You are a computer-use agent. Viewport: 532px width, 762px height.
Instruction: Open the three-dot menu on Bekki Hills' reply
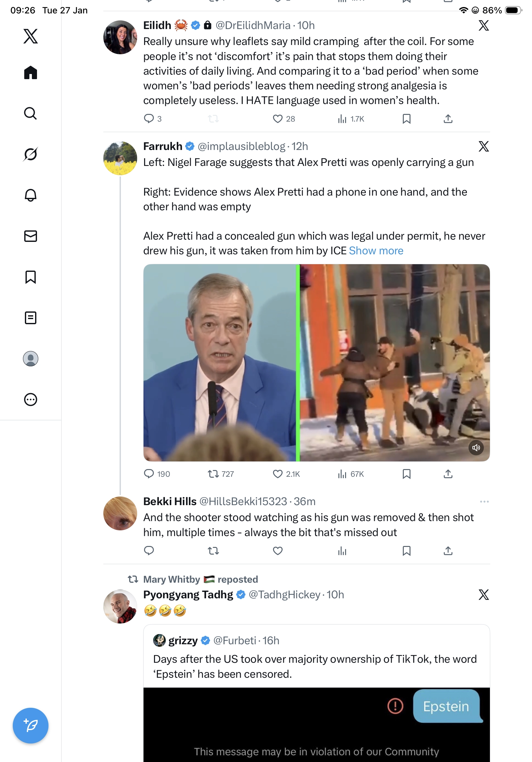click(484, 502)
